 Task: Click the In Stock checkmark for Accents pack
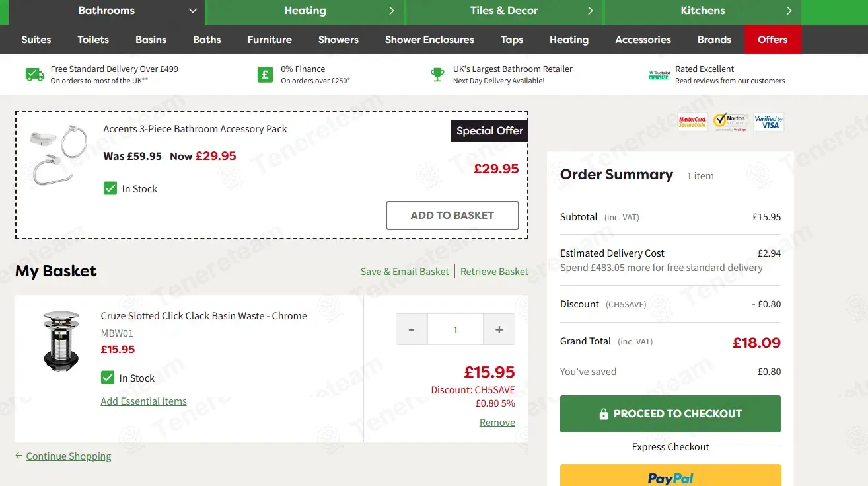pyautogui.click(x=110, y=188)
